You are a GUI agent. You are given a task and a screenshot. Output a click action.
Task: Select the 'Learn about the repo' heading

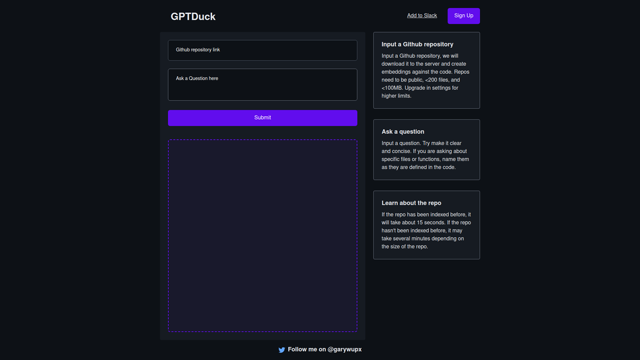(411, 203)
